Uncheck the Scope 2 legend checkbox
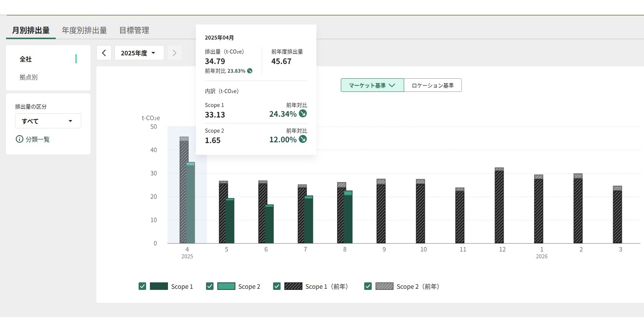 point(210,286)
